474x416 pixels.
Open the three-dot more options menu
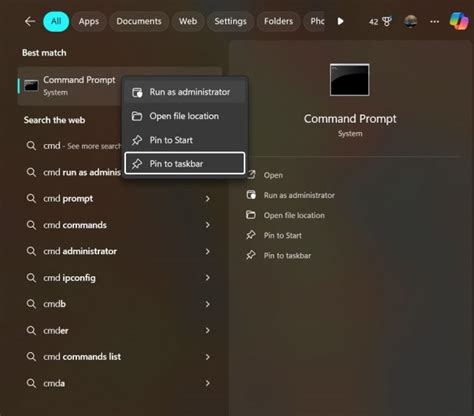[x=434, y=22]
